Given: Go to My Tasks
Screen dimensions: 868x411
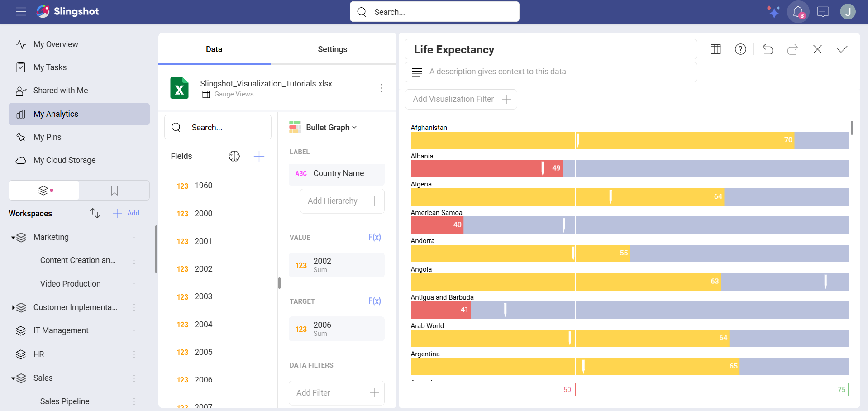Looking at the screenshot, I should [50, 67].
